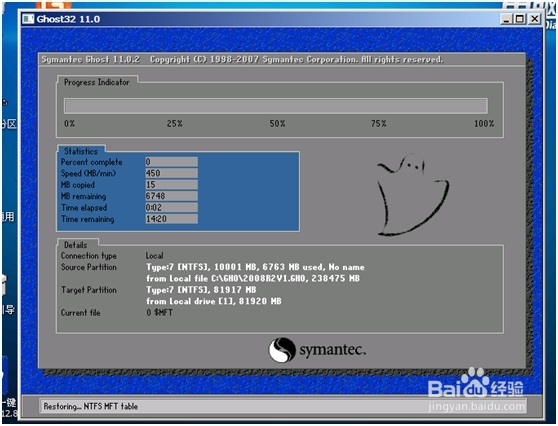Close the Ghost32 11.0 window
Image resolution: width=558 pixels, height=426 pixels.
(535, 19)
